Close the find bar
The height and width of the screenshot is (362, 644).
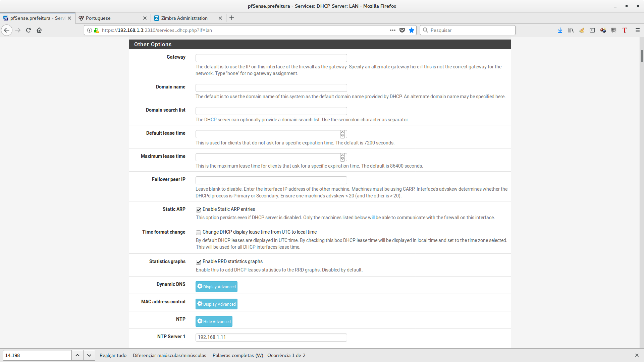(x=637, y=355)
